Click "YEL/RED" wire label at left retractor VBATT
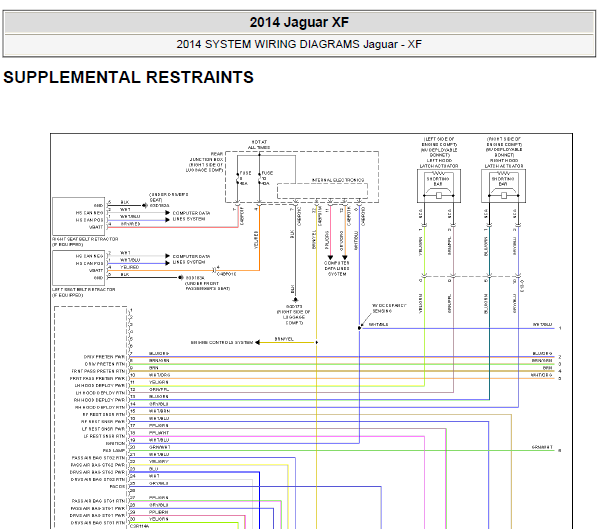 point(129,267)
